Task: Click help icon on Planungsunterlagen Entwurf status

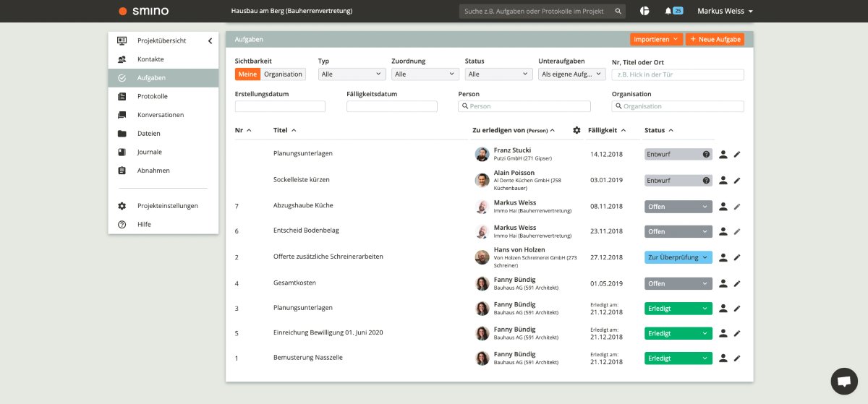Action: [707, 154]
